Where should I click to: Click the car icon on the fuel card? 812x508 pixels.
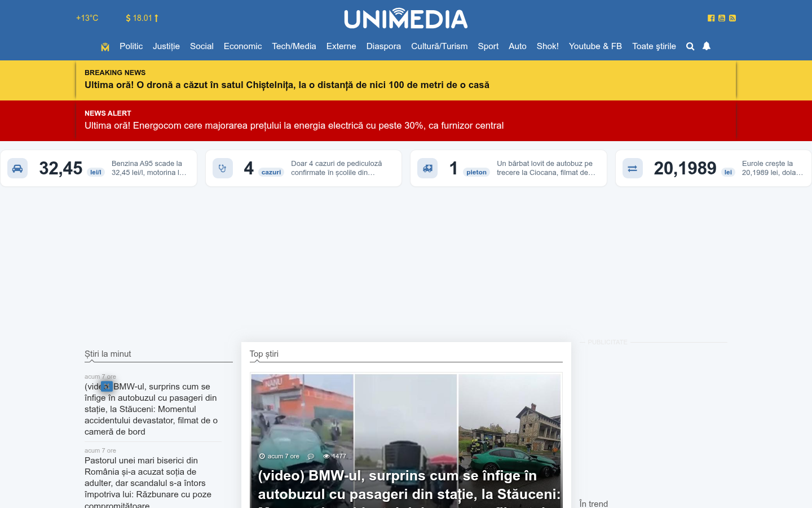pos(17,168)
